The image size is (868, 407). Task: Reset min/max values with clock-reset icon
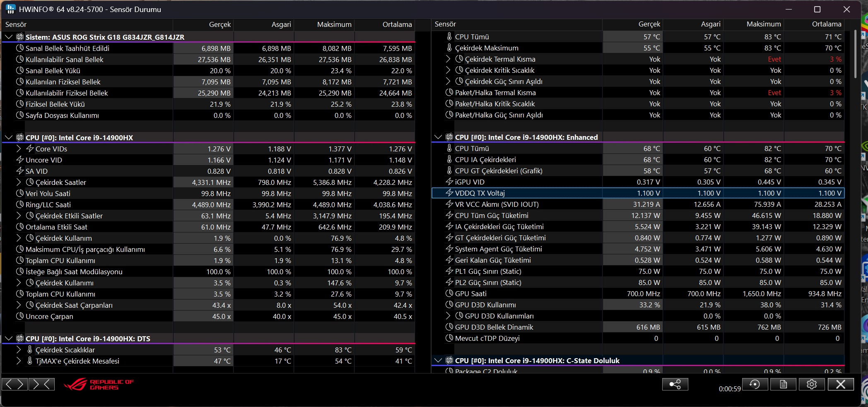[x=755, y=384]
